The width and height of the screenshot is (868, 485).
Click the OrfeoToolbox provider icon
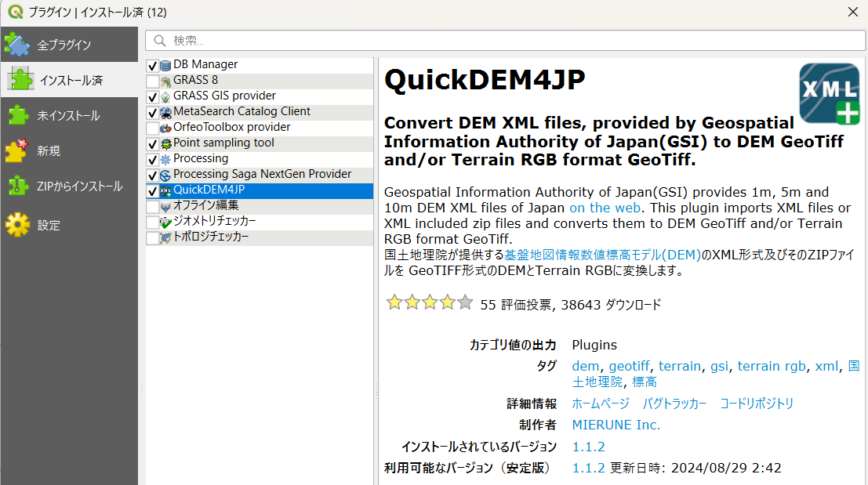pos(165,128)
